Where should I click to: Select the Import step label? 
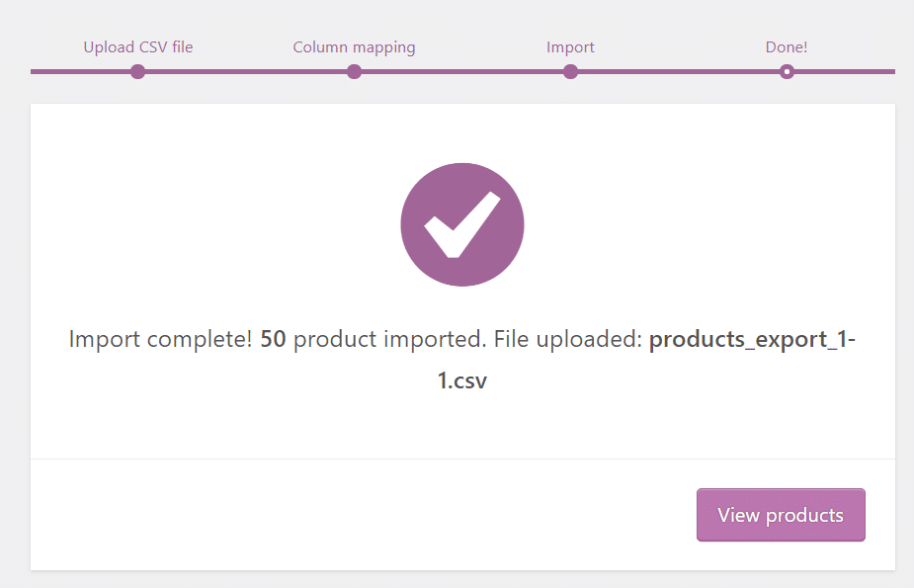570,46
